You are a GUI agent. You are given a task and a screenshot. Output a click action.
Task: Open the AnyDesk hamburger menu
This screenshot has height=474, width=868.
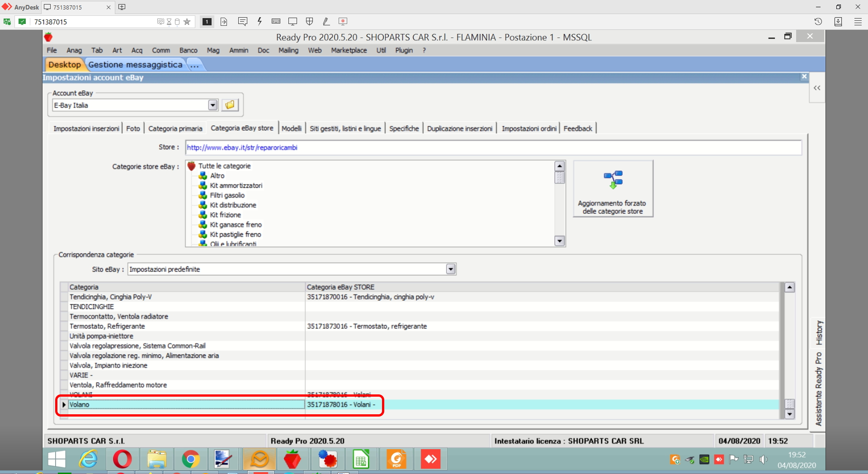(x=858, y=21)
